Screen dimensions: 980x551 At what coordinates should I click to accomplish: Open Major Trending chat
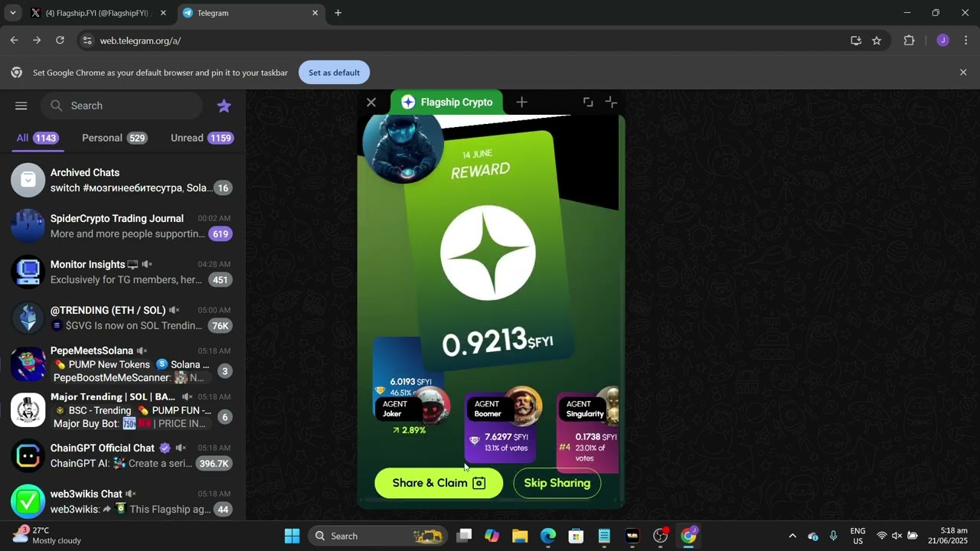coord(122,409)
